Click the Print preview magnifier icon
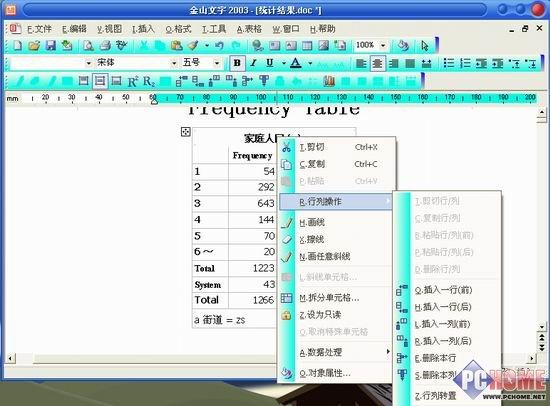The image size is (550, 406). 88,45
